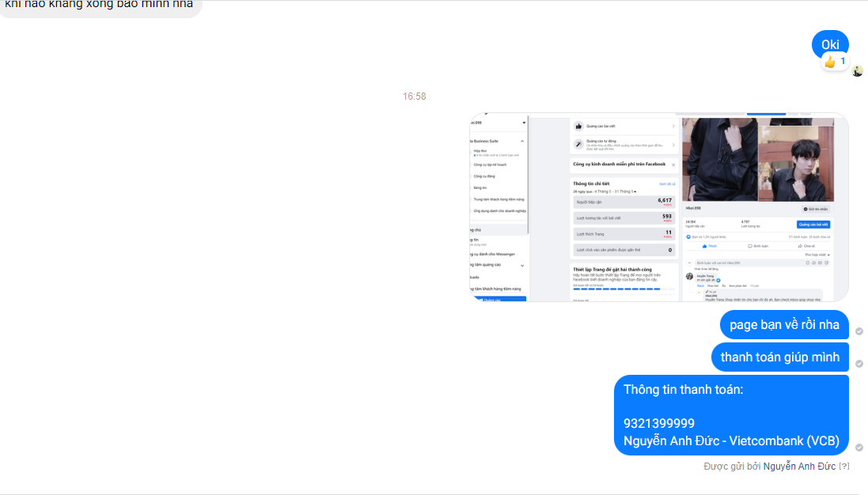This screenshot has width=868, height=495.
Task: Click the "Thông tin thanh toán:" heading text
Action: coord(683,389)
